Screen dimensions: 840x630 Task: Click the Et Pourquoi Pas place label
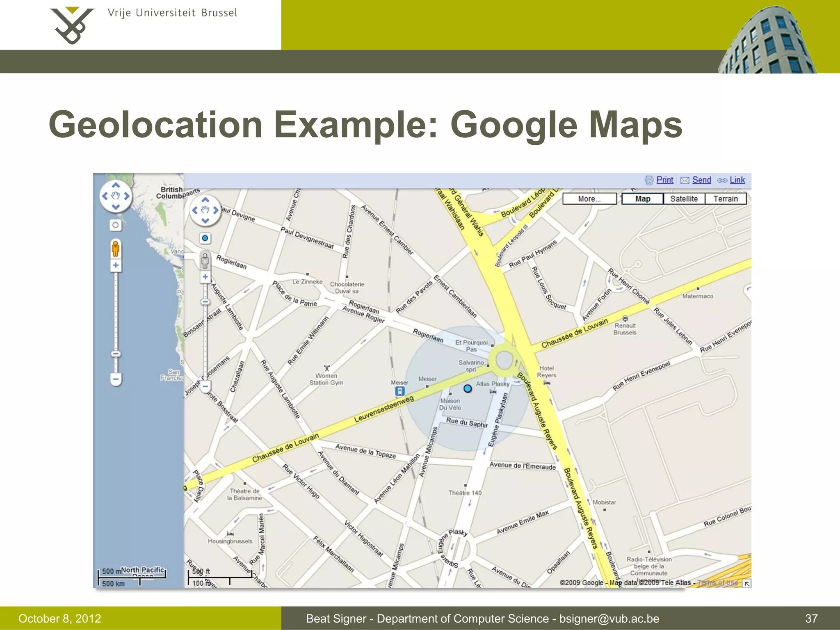pos(471,346)
